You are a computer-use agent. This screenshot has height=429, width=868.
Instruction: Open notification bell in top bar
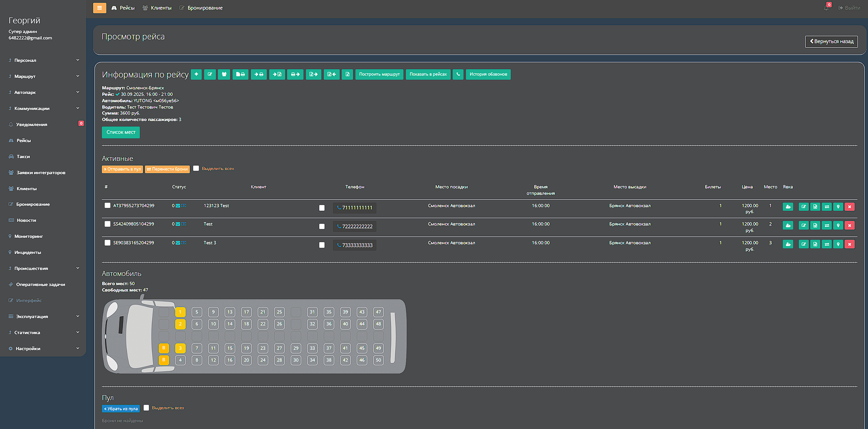(826, 8)
